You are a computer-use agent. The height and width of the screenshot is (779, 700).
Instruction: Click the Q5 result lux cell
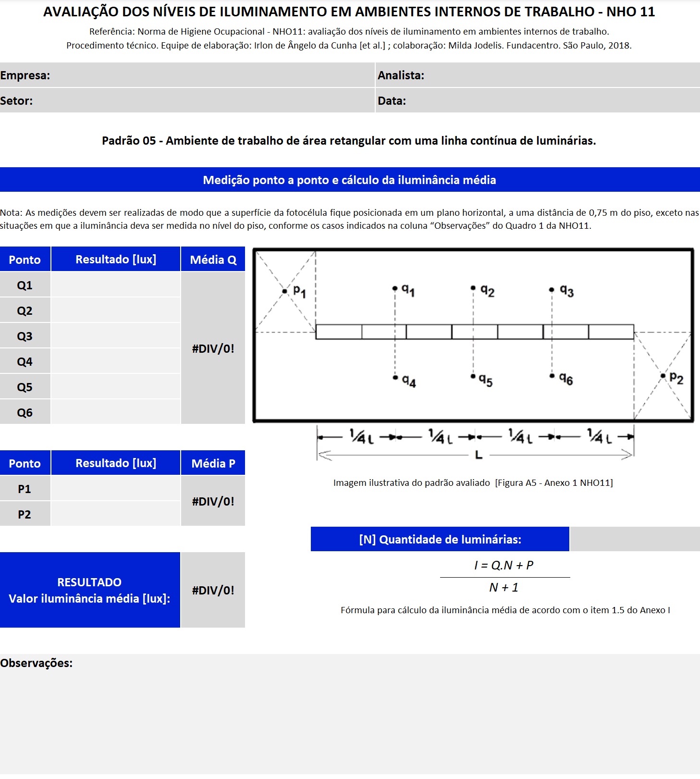[x=115, y=387]
